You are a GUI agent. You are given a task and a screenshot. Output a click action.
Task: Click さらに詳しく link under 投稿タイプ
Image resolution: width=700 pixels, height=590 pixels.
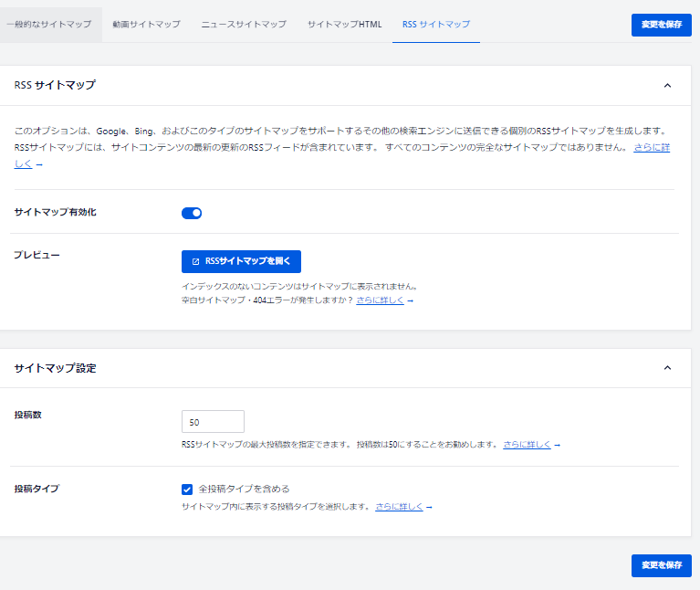point(399,506)
